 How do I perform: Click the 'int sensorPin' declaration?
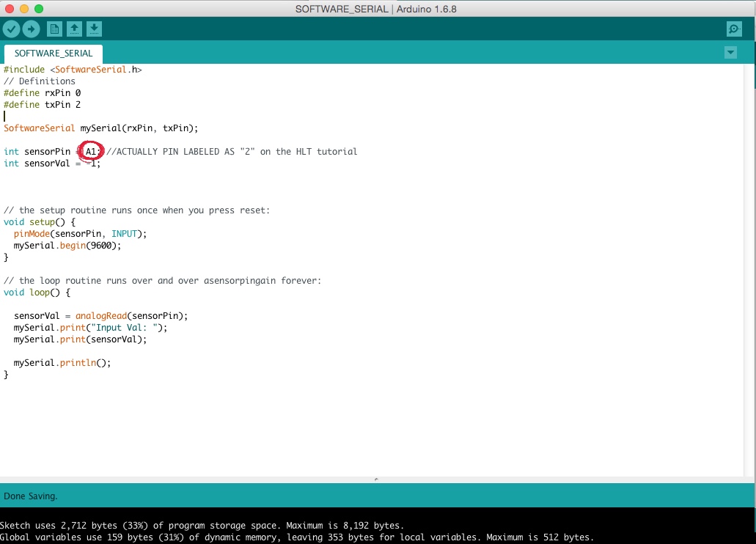(53, 152)
